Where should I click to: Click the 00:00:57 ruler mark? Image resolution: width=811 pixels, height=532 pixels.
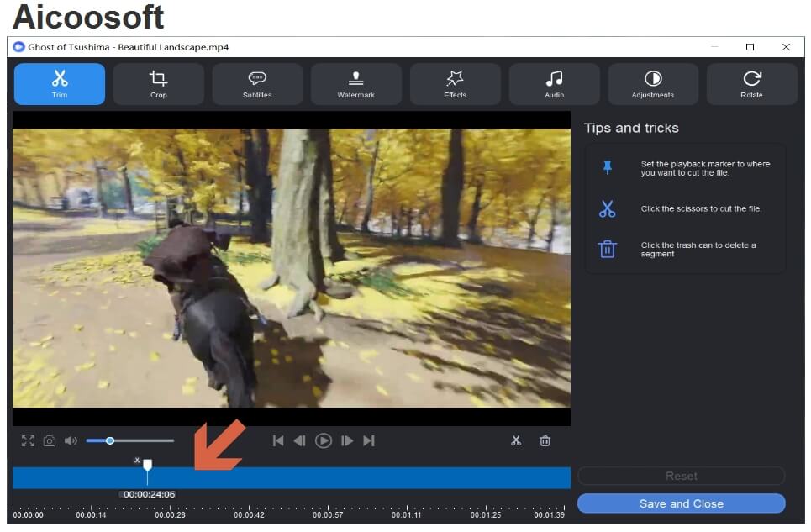click(328, 515)
